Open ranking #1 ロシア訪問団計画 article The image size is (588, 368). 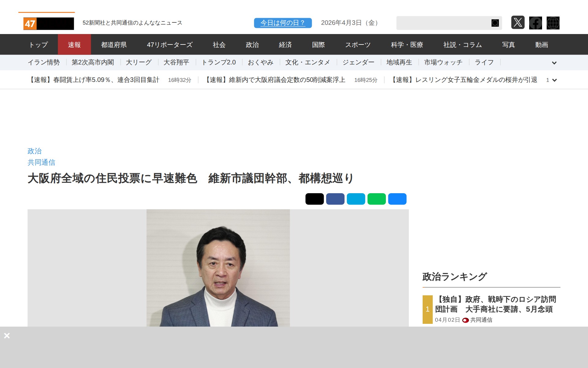tap(495, 304)
